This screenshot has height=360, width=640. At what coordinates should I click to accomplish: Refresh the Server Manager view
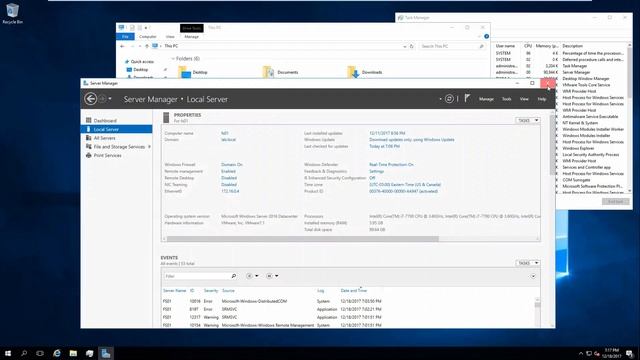point(449,99)
